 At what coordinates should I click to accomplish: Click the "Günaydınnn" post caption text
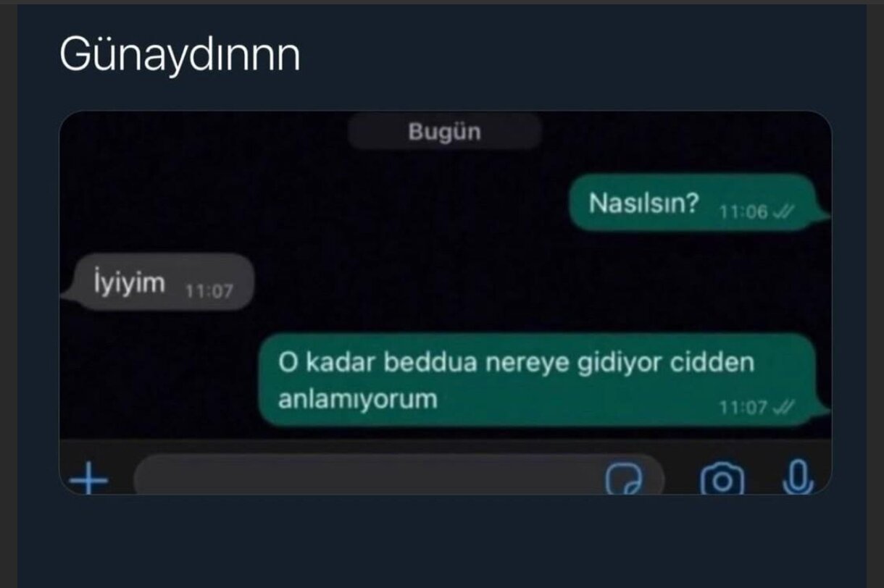coord(180,54)
